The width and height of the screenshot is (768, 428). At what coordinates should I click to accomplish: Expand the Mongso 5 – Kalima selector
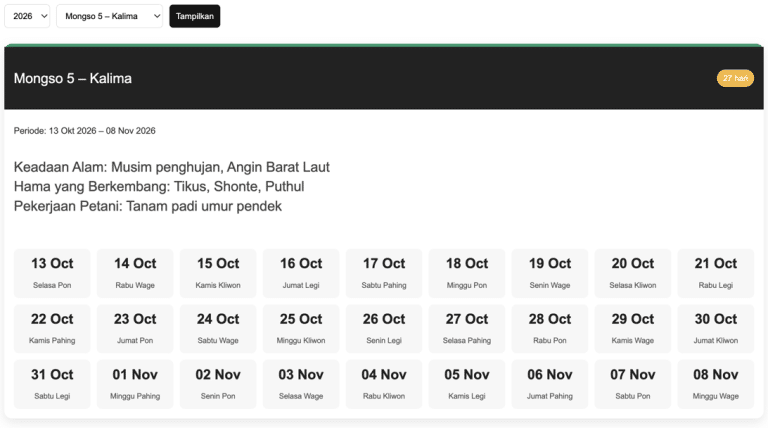pyautogui.click(x=109, y=16)
